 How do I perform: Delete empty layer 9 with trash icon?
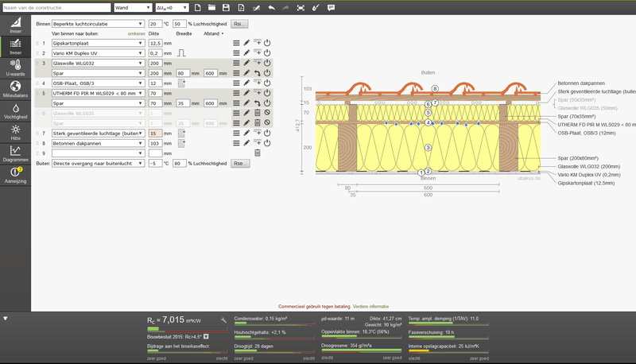point(257,153)
